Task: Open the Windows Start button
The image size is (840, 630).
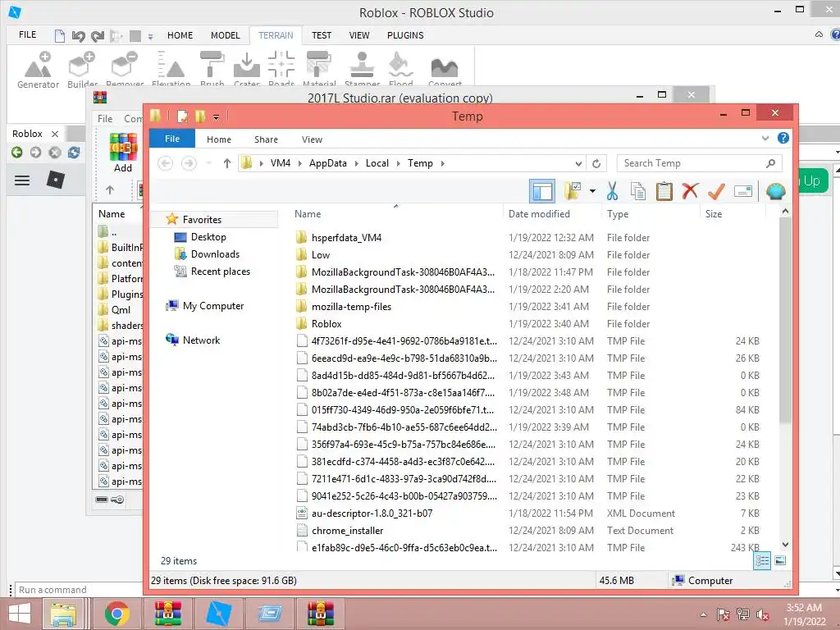Action: click(x=20, y=614)
